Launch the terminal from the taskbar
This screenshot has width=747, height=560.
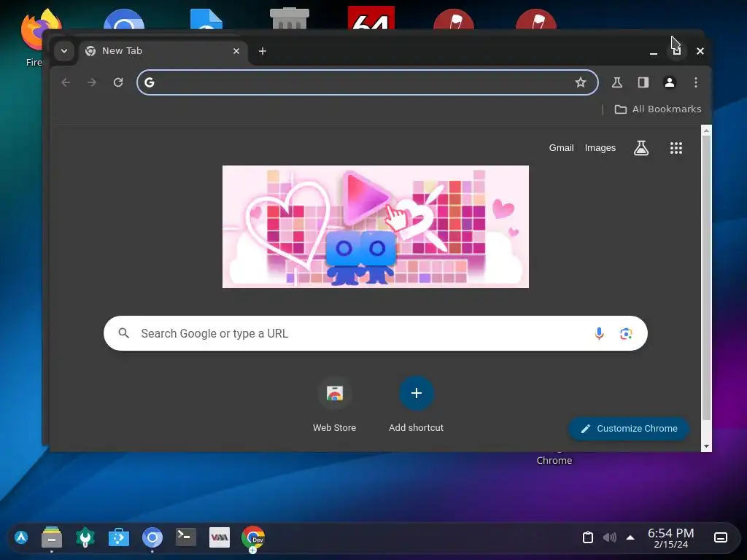coord(186,537)
